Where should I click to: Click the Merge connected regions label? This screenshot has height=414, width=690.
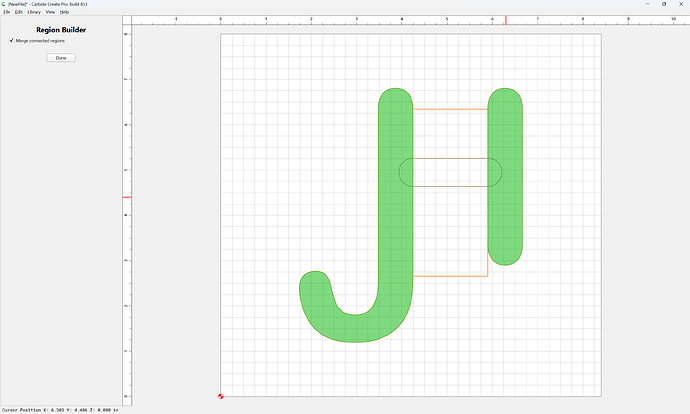pos(40,41)
